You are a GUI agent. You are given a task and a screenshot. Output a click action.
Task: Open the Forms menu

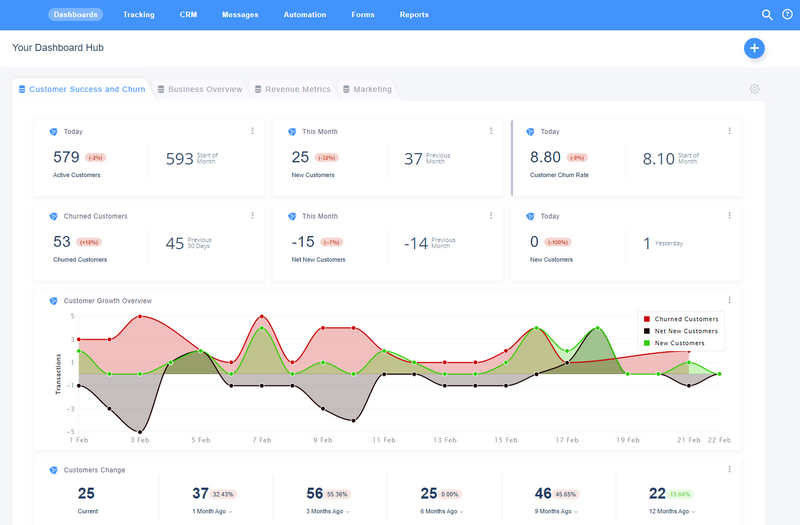coord(363,15)
